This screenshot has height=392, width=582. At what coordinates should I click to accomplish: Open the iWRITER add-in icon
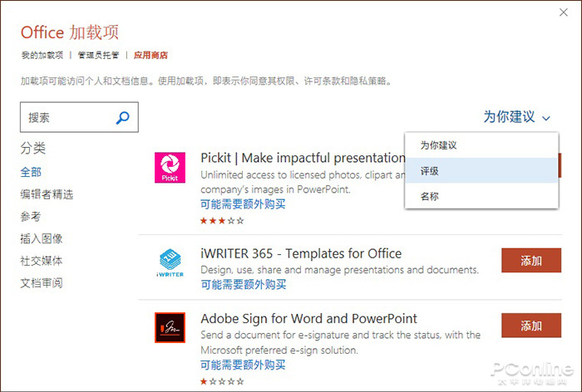[x=170, y=263]
